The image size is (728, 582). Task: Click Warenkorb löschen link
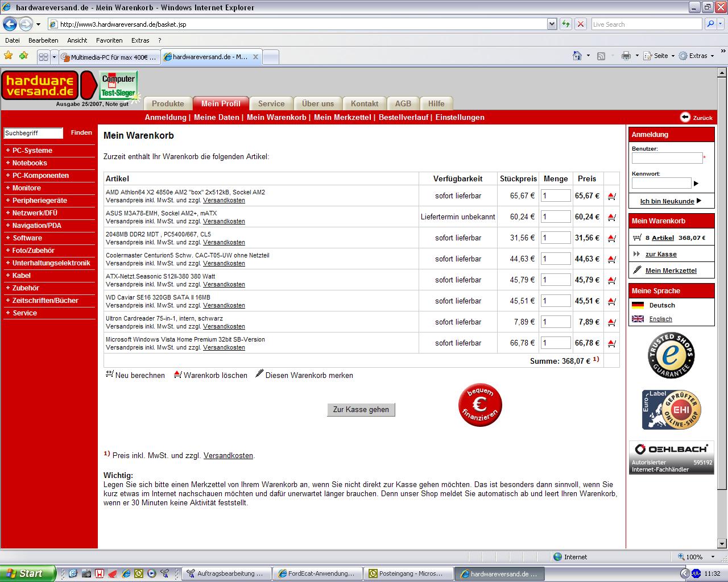coord(210,375)
